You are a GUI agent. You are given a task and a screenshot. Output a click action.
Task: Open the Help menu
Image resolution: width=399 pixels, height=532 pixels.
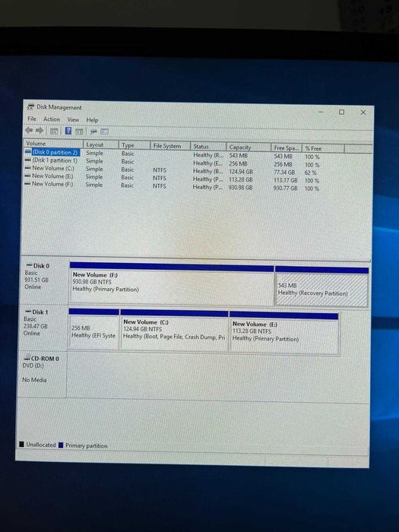[92, 120]
